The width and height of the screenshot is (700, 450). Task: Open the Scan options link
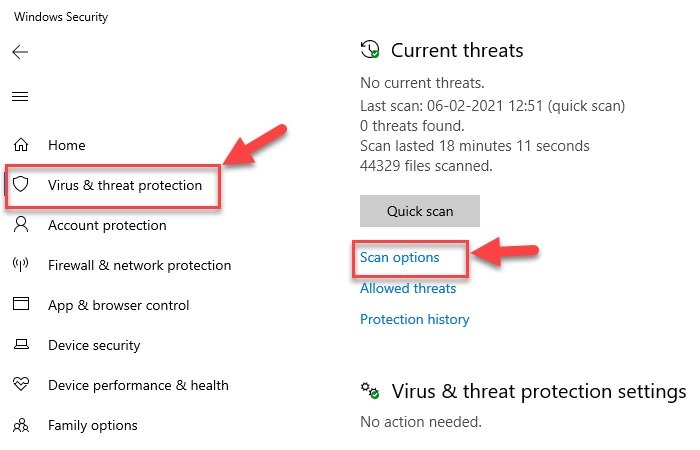pyautogui.click(x=399, y=257)
